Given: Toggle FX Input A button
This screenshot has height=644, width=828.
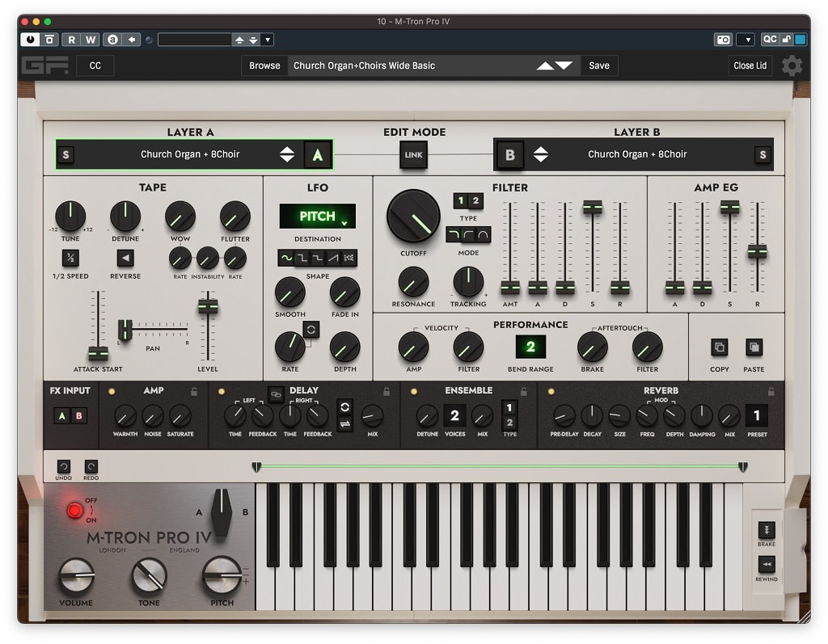Looking at the screenshot, I should [62, 416].
